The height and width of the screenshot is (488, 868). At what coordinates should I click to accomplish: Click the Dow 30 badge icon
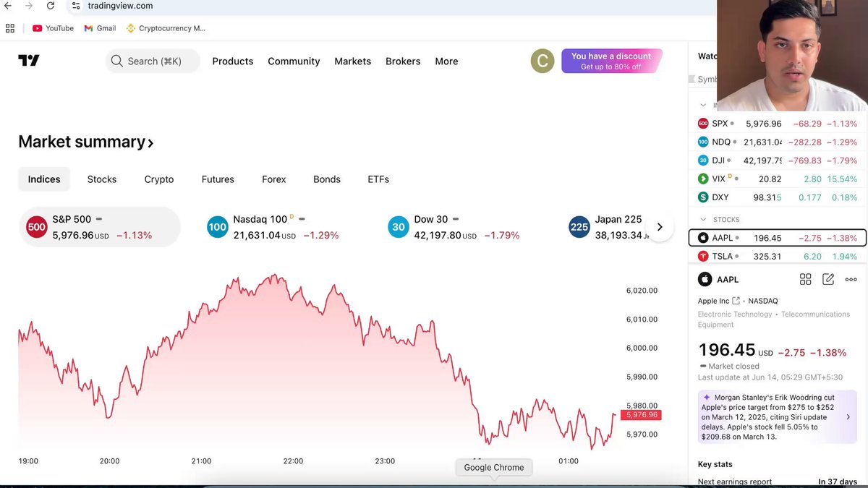tap(398, 227)
